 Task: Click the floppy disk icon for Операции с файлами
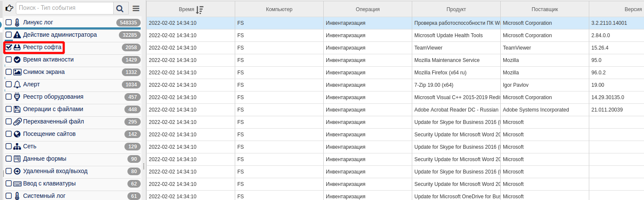(17, 109)
